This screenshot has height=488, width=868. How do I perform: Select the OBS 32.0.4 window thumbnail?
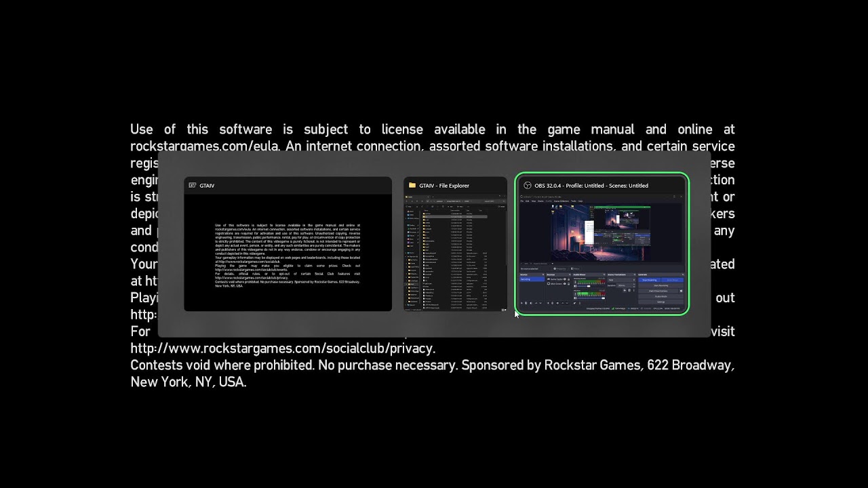(602, 244)
